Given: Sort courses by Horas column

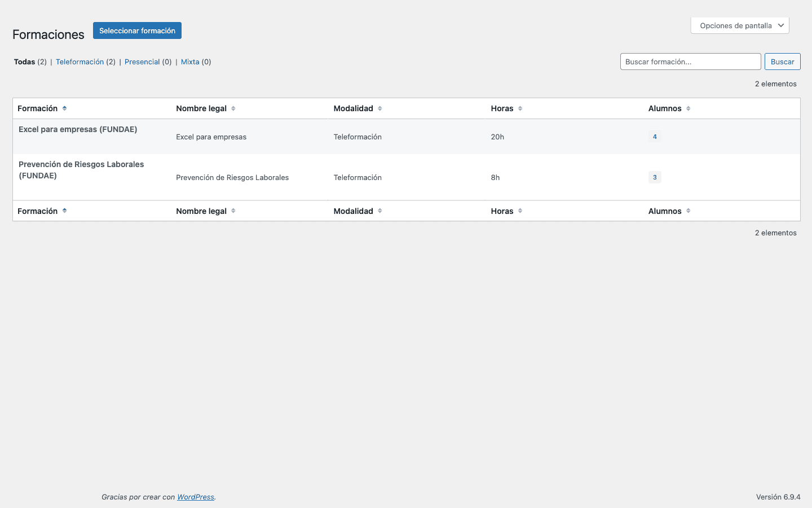Looking at the screenshot, I should pyautogui.click(x=520, y=108).
